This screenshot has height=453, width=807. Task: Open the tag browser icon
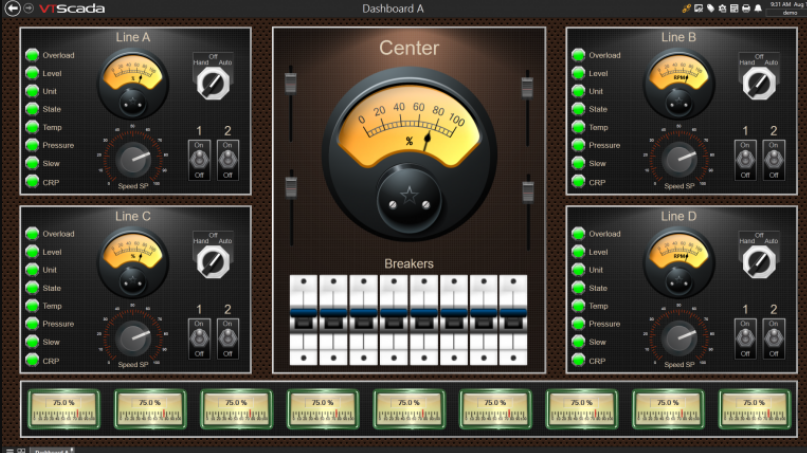coord(710,8)
